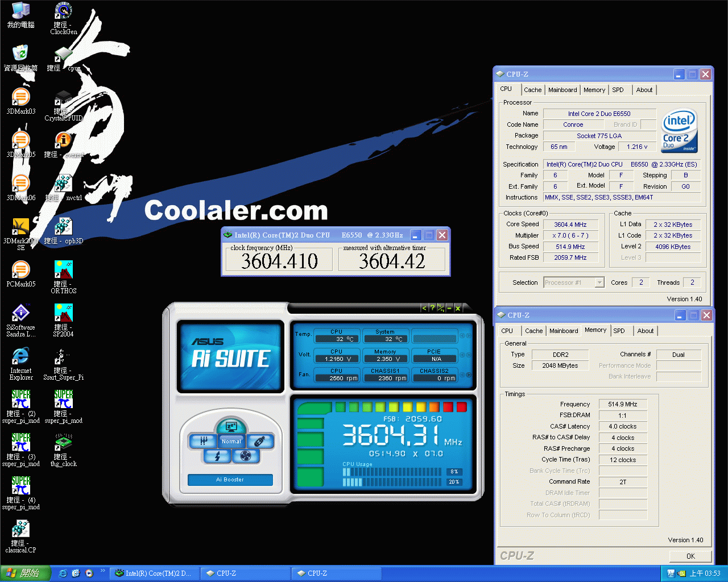
Task: Open My Computer desktop icon
Action: [x=20, y=15]
